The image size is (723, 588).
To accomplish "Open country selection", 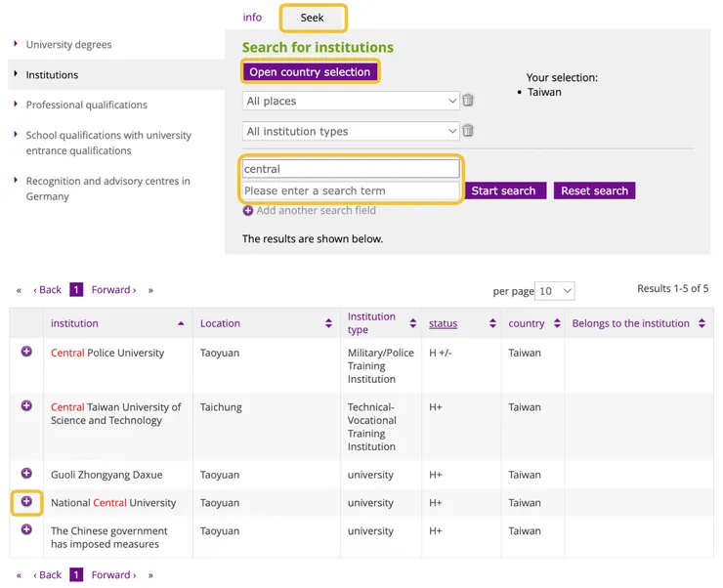I will coord(310,71).
